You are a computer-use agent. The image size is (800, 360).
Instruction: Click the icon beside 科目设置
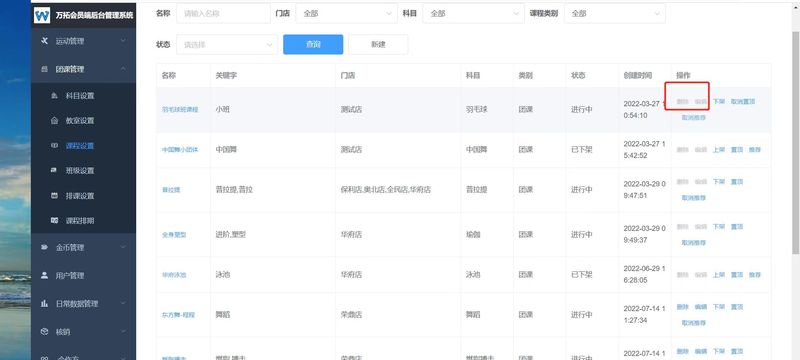pyautogui.click(x=55, y=96)
